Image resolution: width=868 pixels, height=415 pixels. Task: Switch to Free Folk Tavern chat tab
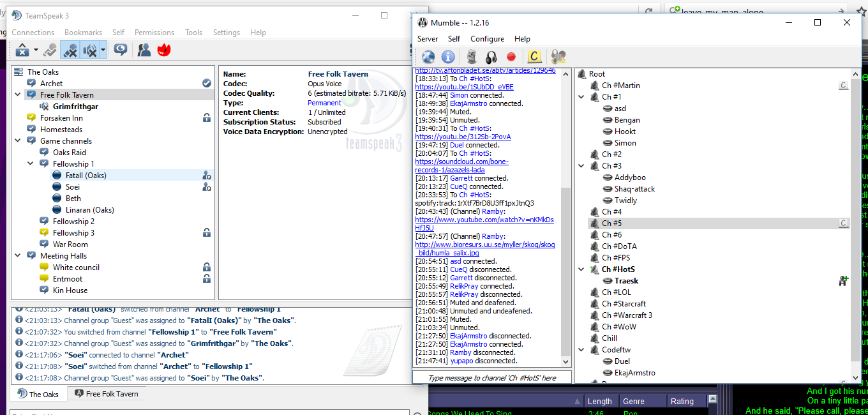[106, 394]
